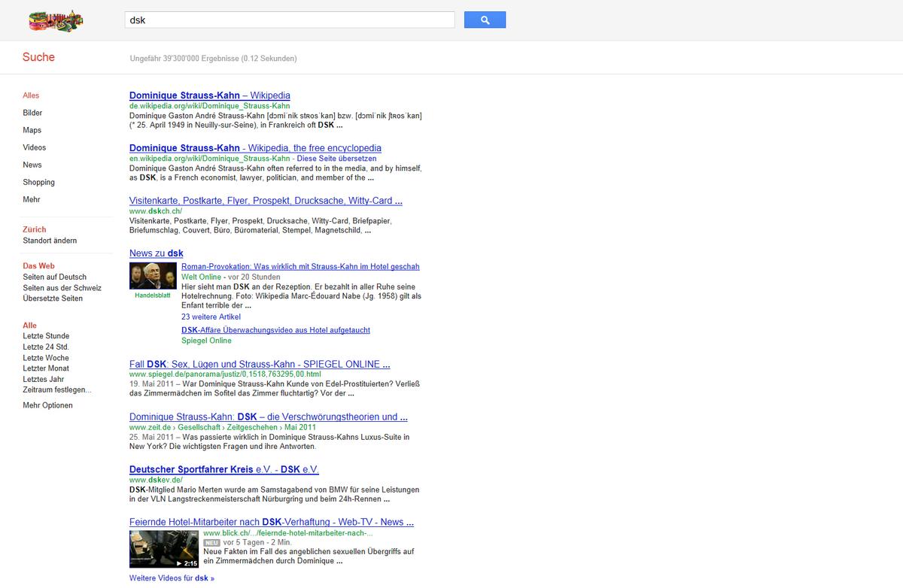Open 'Zeitraum festlegen...' custom range
The image size is (903, 588).
coord(57,389)
